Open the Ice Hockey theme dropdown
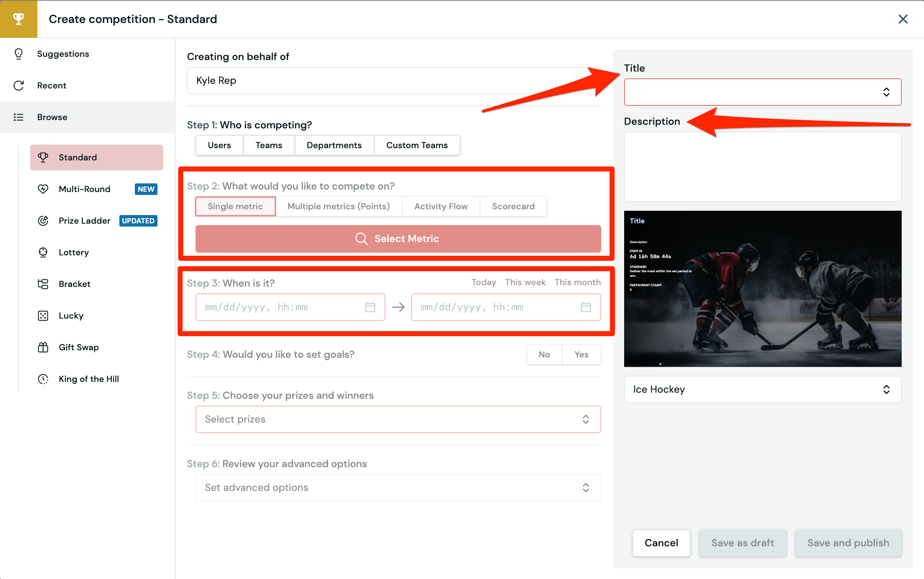This screenshot has width=924, height=579. [762, 389]
